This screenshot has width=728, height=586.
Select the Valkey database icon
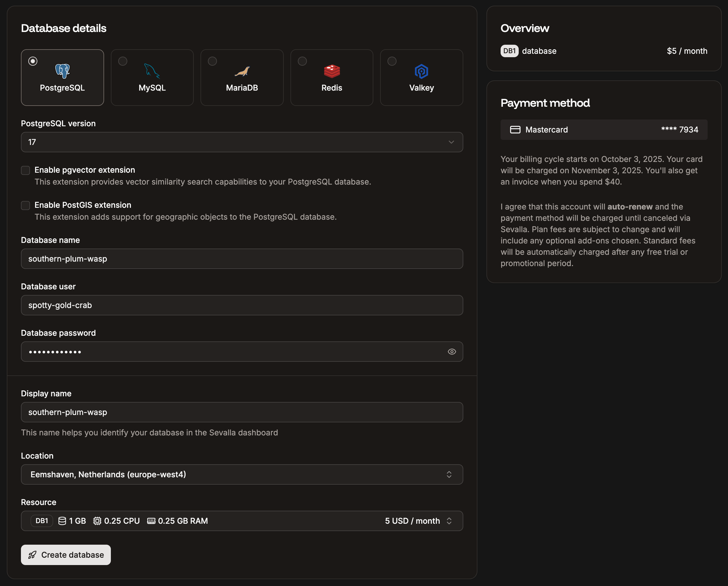421,71
